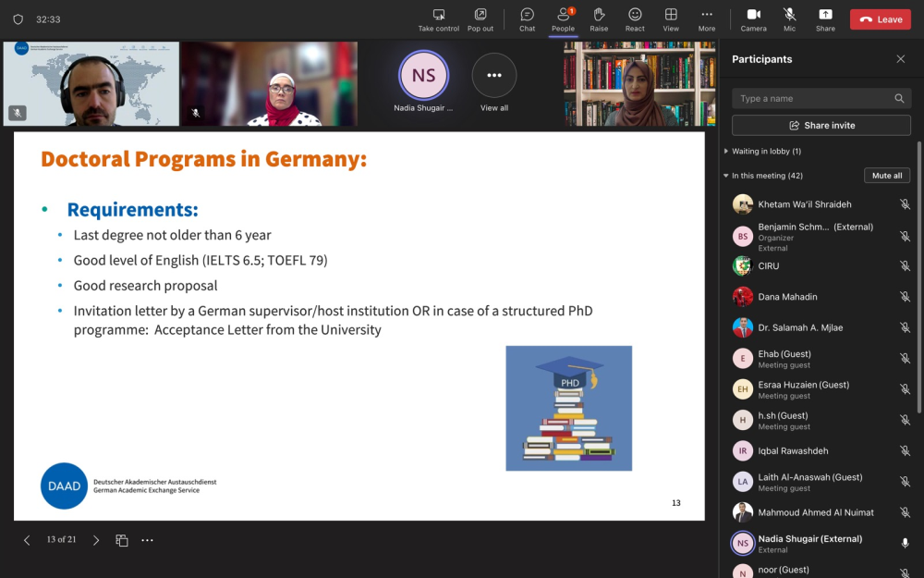
Task: Open the Chat panel
Action: 527,18
